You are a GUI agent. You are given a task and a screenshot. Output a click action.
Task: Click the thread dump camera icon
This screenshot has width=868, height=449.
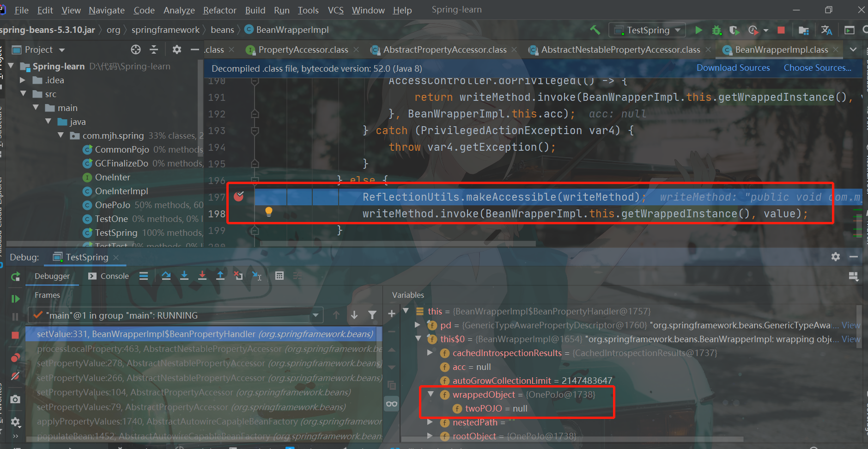click(x=15, y=399)
